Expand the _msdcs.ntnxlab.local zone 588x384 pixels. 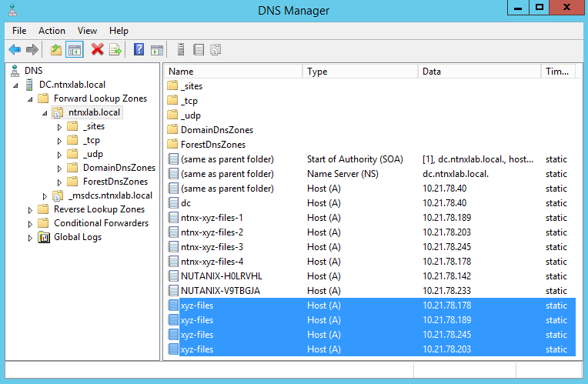pos(45,196)
